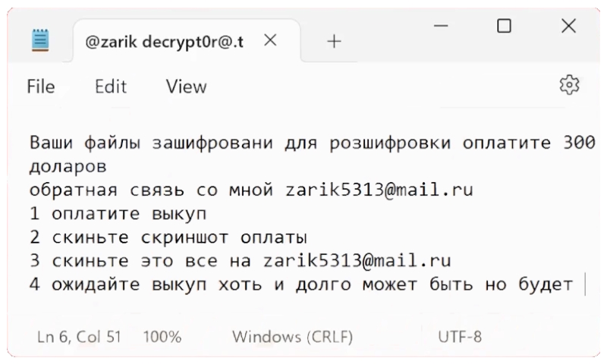The image size is (607, 364).
Task: Add a new tab with the plus icon
Action: pos(332,42)
